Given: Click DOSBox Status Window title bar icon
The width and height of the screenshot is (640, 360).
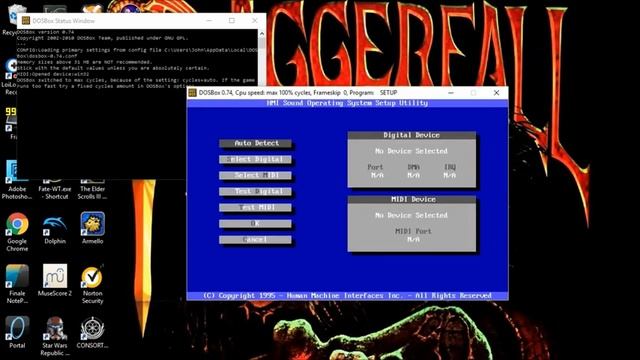Looking at the screenshot, I should 26,20.
